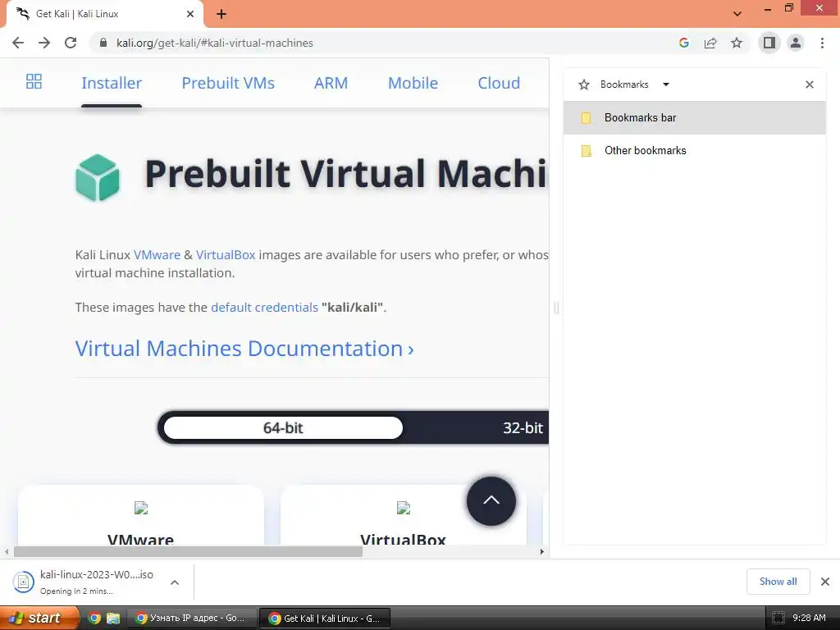Open the Bookmarks bar folder
The width and height of the screenshot is (840, 630).
(694, 118)
